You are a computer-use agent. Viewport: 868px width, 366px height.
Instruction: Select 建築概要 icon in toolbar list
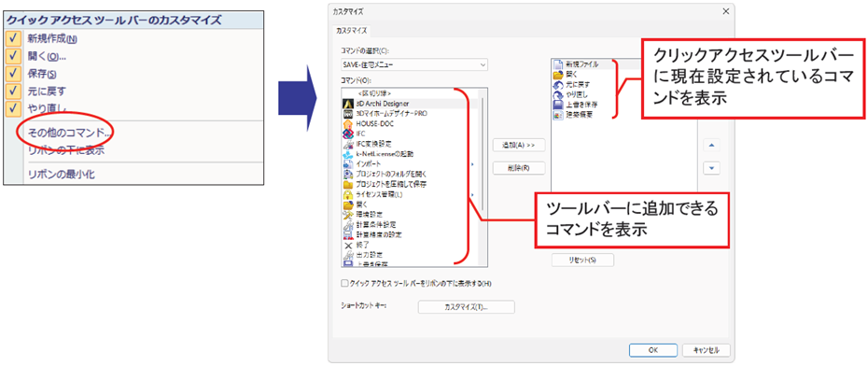(x=557, y=115)
